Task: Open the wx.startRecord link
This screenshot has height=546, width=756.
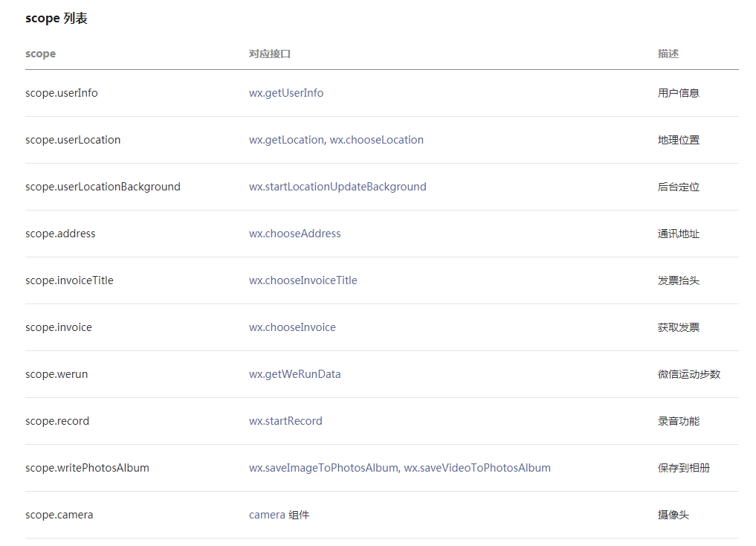Action: click(x=285, y=421)
